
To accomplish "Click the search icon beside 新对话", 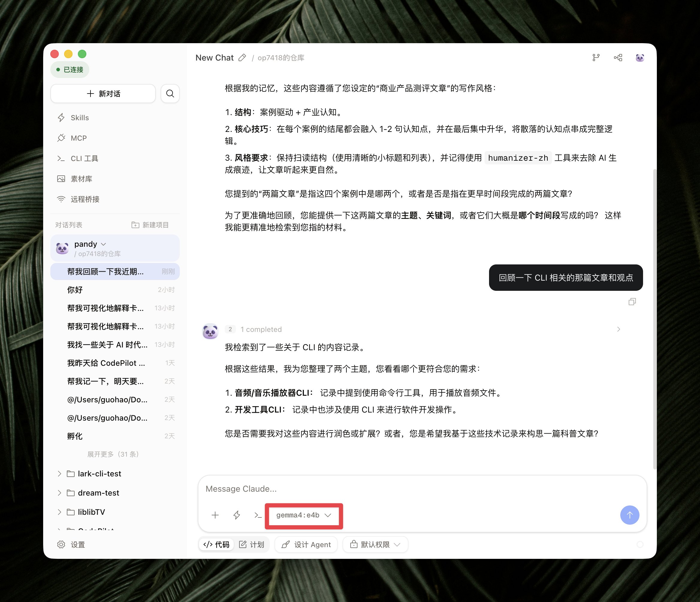I will click(x=170, y=93).
